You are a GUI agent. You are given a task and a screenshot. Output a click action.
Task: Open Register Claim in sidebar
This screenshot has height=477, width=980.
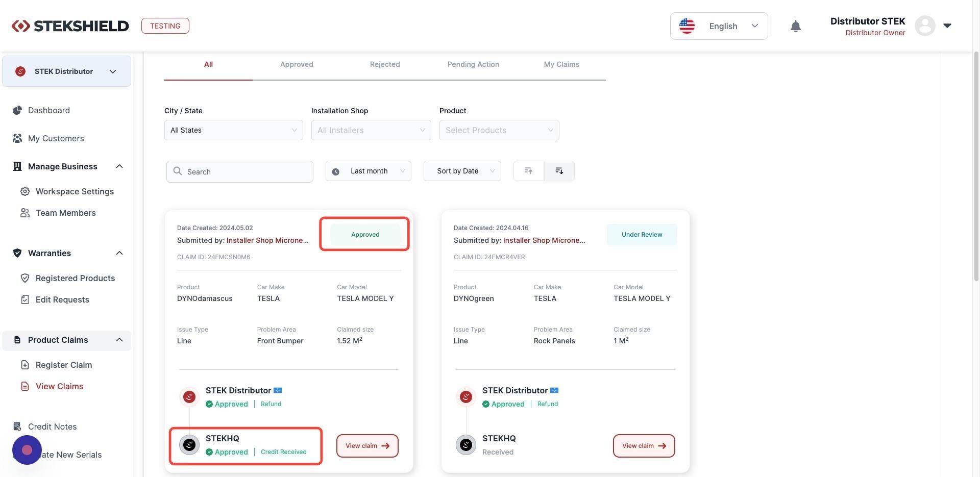[64, 365]
